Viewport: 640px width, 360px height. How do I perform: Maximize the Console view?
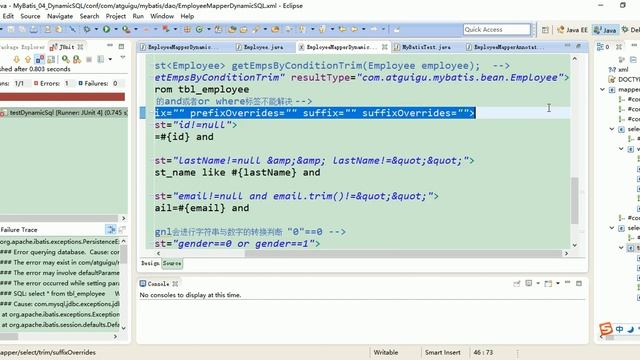pos(579,283)
